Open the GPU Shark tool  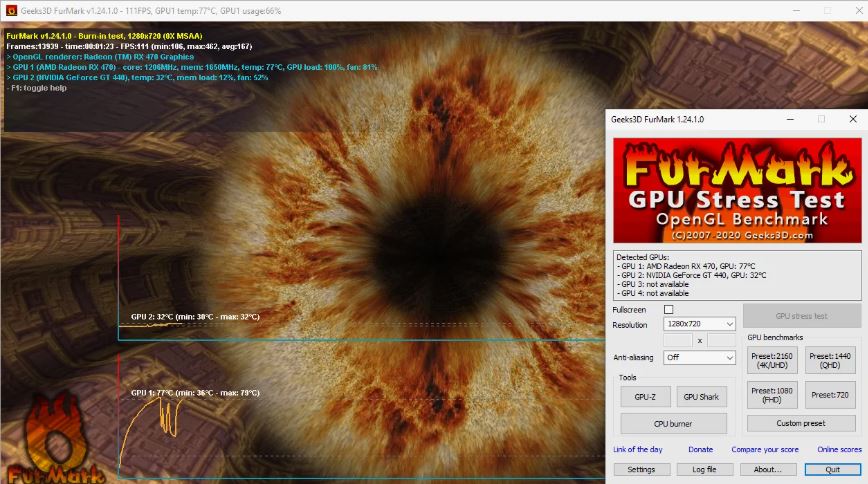(701, 397)
